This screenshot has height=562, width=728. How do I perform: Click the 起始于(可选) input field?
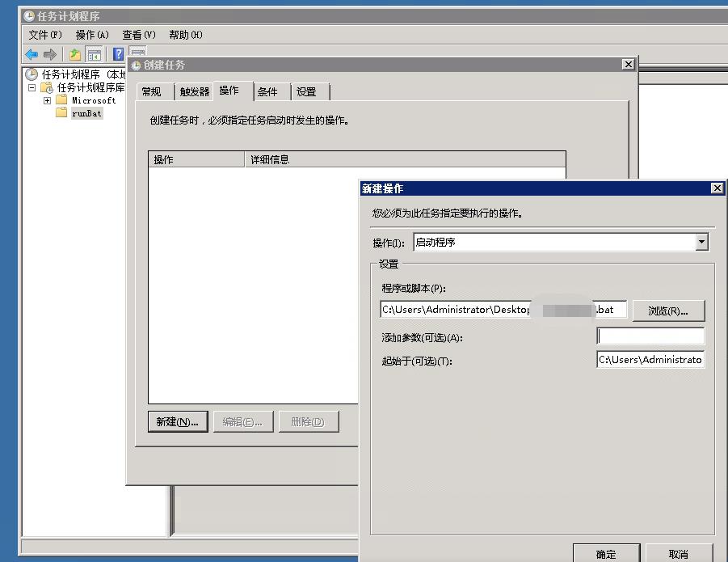pyautogui.click(x=650, y=360)
